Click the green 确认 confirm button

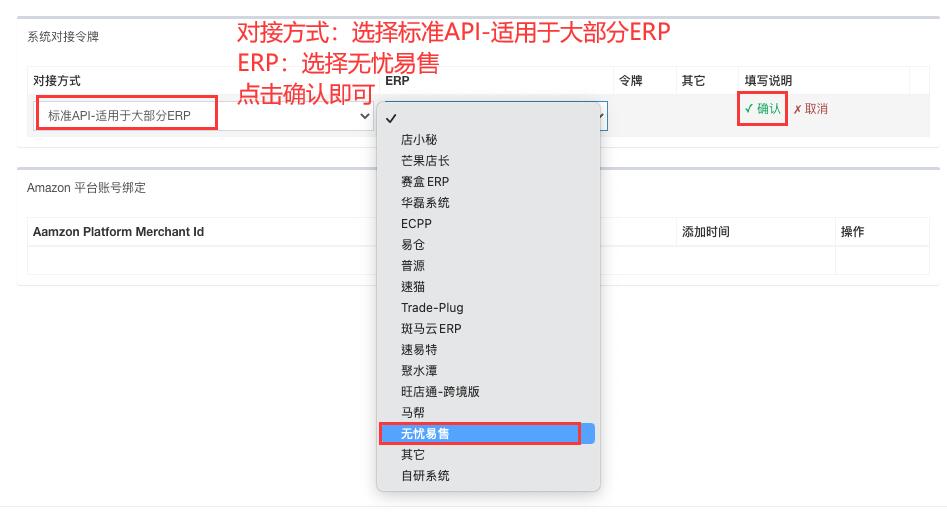point(762,109)
